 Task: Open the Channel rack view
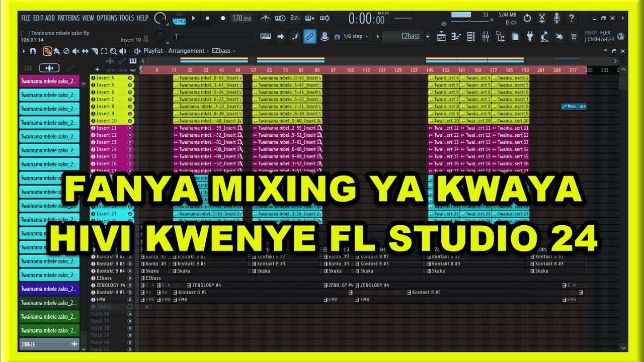[471, 36]
